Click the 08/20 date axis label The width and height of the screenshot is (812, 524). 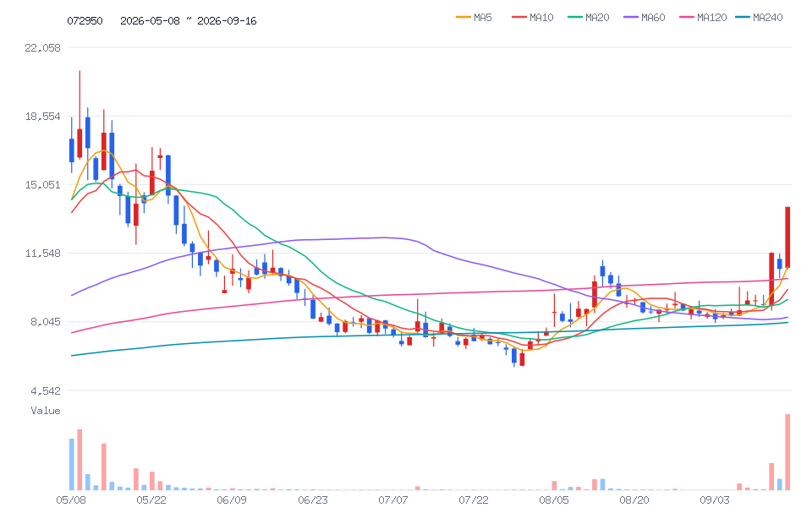coord(634,500)
